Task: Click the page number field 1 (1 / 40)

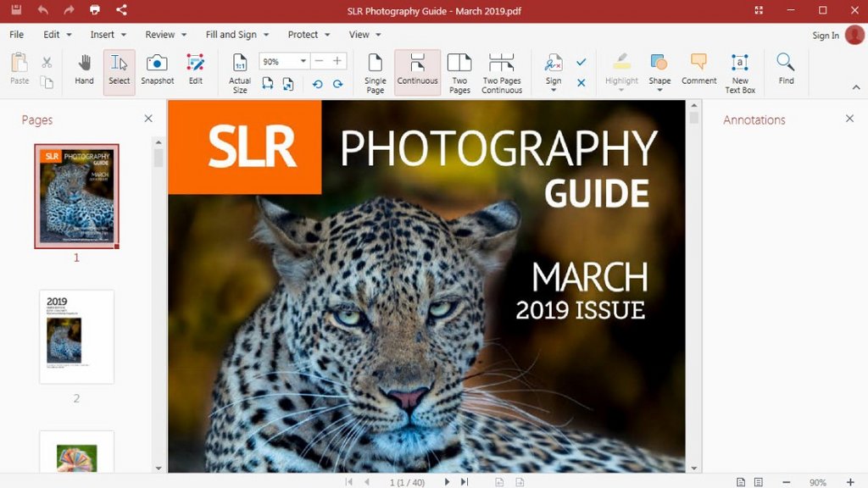Action: [x=407, y=482]
